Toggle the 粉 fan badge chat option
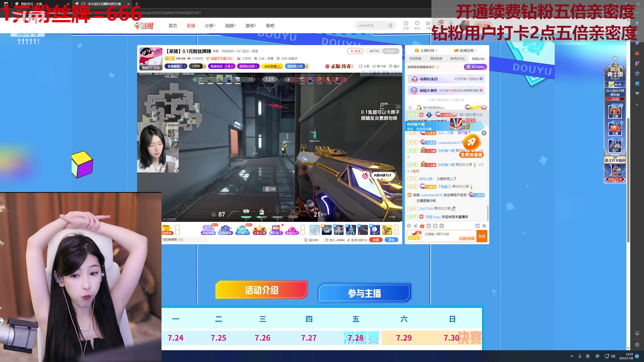This screenshot has height=362, width=644. (429, 226)
